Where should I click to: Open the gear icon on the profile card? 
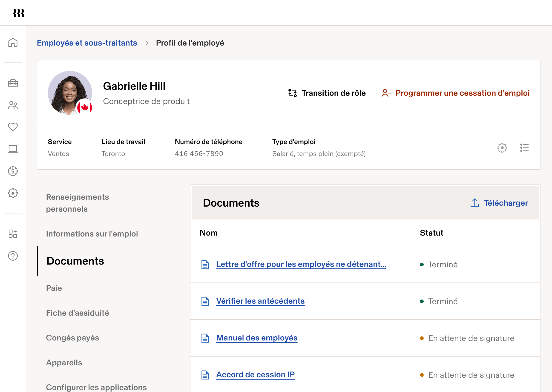pyautogui.click(x=502, y=148)
